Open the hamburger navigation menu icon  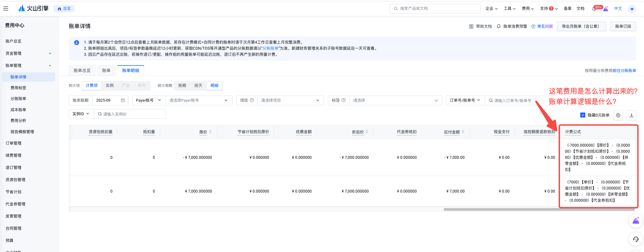point(6,8)
